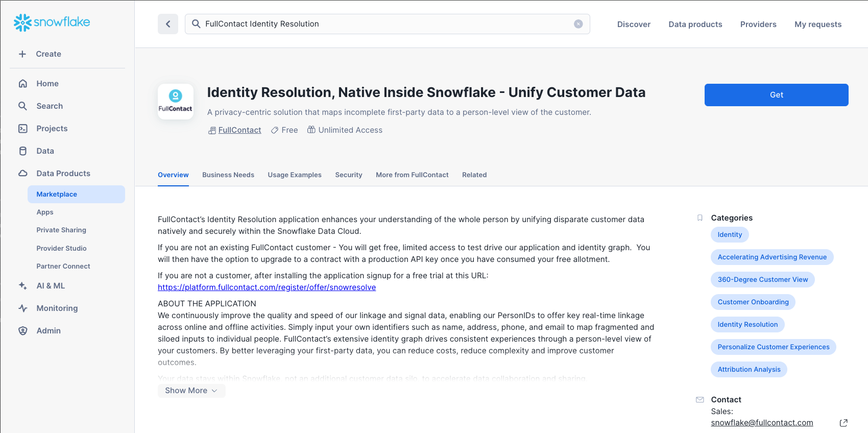
Task: Clear the search field text
Action: click(x=578, y=24)
